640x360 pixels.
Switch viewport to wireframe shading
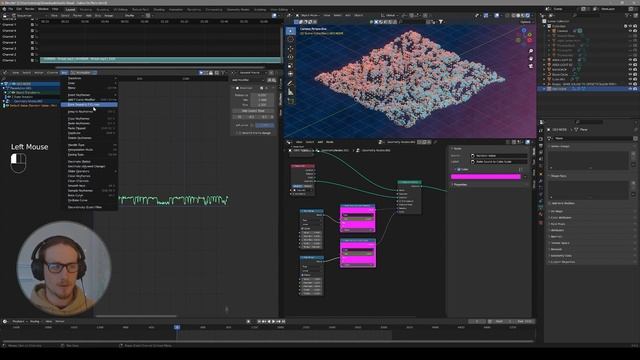tap(513, 16)
